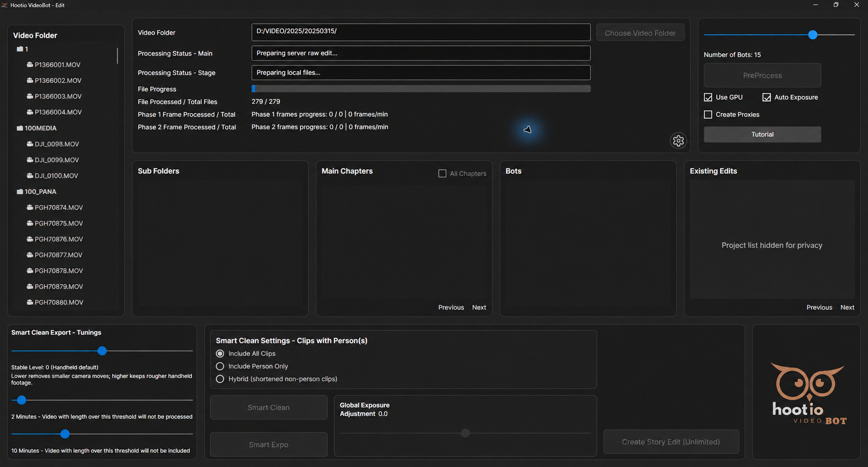Select the Include Person Only option

[220, 366]
